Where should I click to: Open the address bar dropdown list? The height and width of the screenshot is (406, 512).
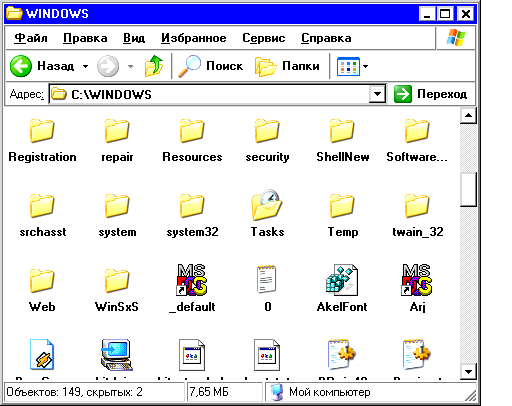(x=377, y=94)
